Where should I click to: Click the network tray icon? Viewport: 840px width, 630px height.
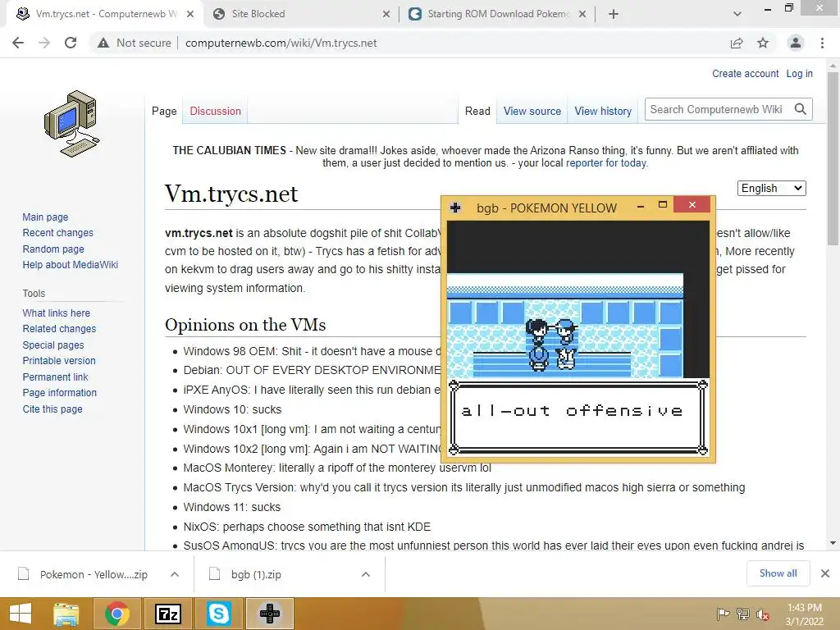743,614
